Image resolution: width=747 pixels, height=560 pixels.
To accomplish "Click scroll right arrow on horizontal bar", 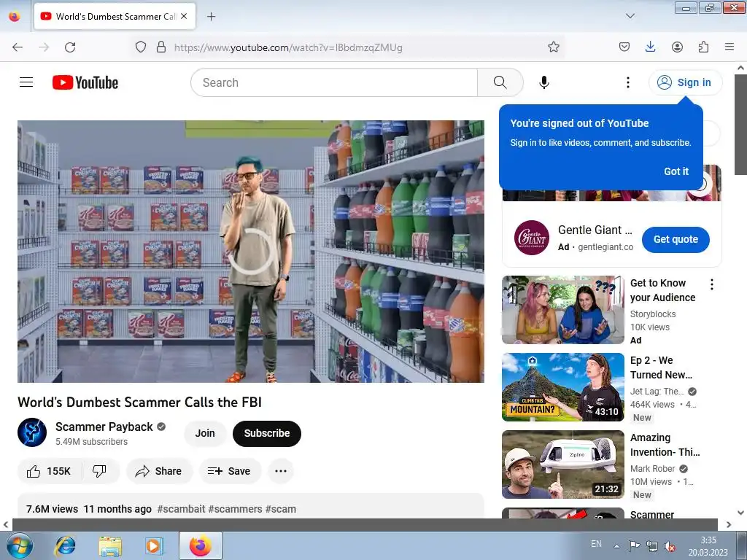I will tap(729, 525).
